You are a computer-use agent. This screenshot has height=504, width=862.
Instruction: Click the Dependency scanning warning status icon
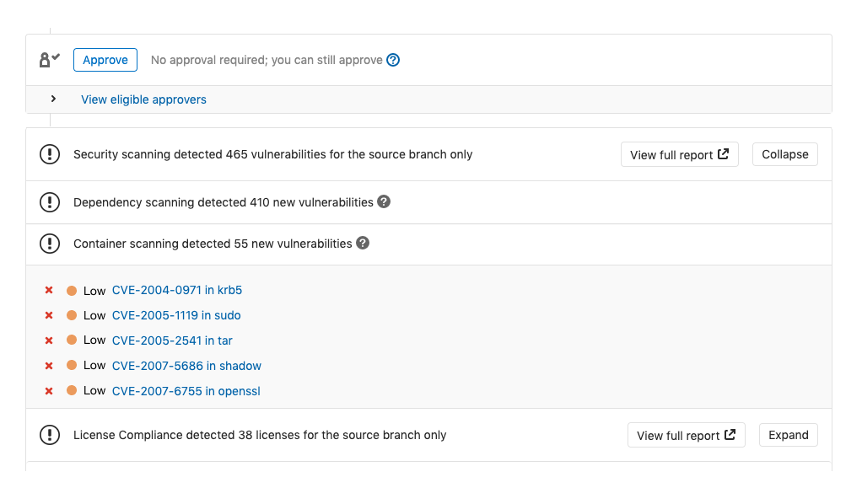(50, 202)
